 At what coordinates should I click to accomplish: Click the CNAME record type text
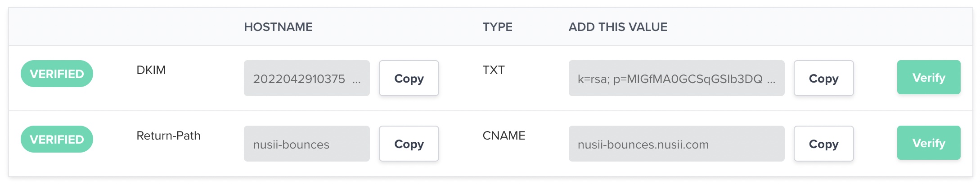[504, 136]
